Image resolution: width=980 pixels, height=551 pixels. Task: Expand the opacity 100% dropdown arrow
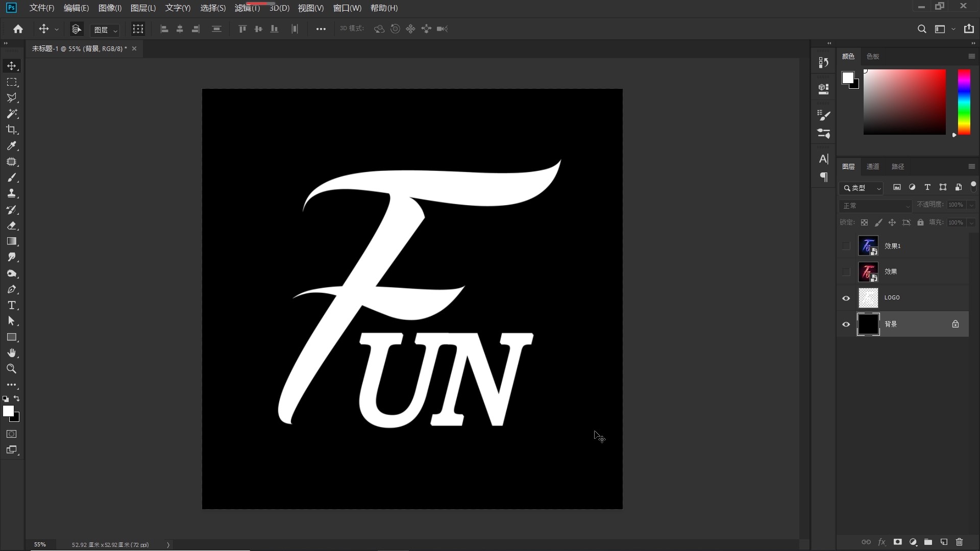click(x=971, y=205)
